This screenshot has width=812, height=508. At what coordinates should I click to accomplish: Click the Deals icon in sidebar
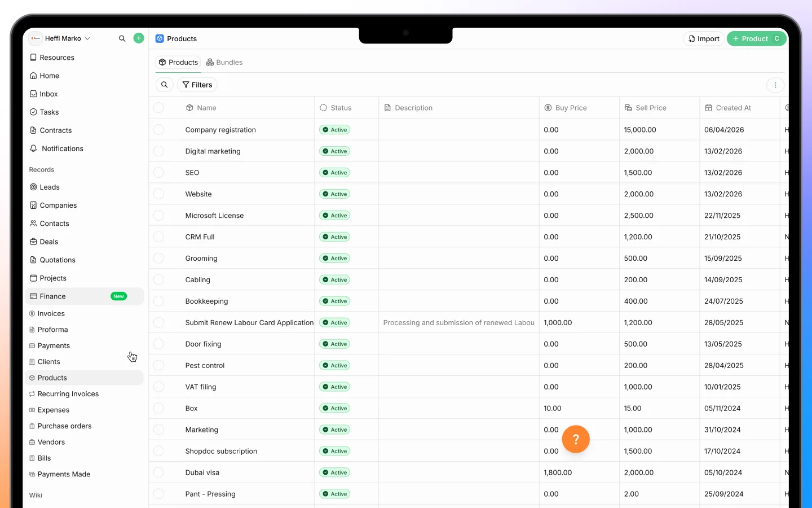pos(33,242)
